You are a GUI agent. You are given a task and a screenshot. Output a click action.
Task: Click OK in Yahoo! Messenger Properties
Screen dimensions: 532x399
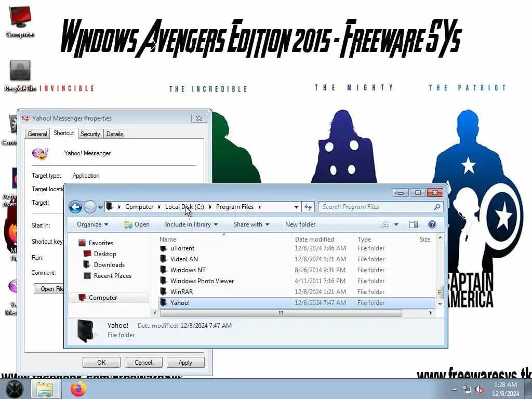point(101,362)
